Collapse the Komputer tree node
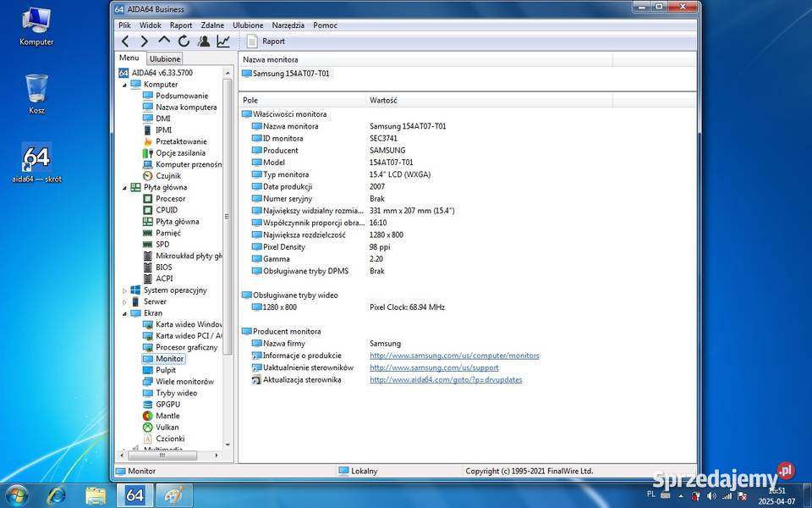812x508 pixels. (x=124, y=85)
